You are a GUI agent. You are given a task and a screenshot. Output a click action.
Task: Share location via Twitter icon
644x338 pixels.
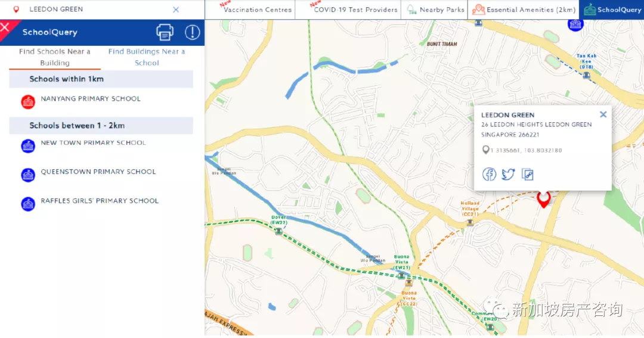click(508, 174)
